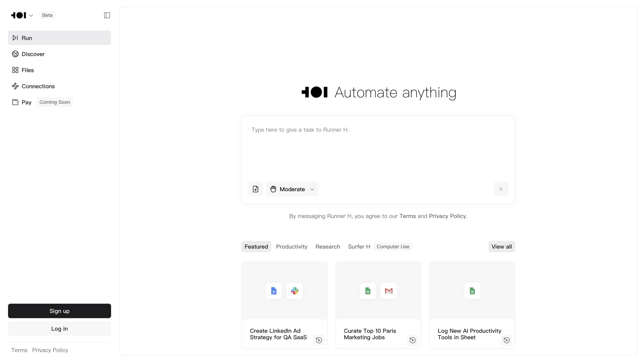Switch to the Productivity tab

tap(292, 247)
